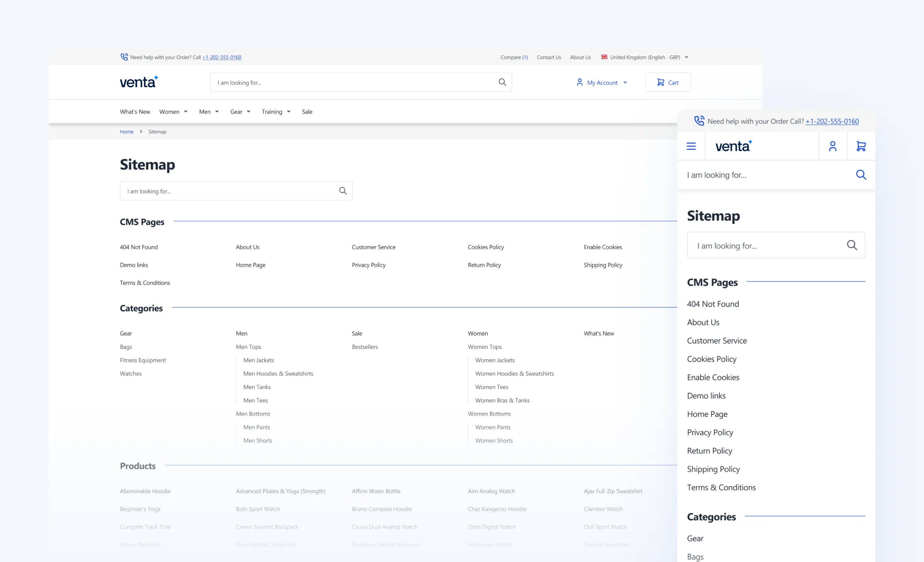The height and width of the screenshot is (562, 924).
Task: Click the desktop Cart button
Action: 667,83
